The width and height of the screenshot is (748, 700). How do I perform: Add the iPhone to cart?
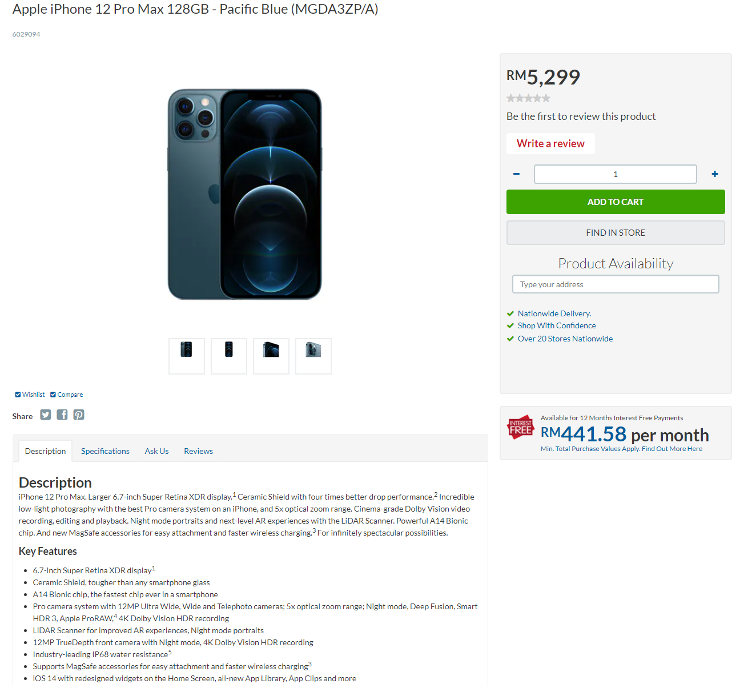pos(616,202)
